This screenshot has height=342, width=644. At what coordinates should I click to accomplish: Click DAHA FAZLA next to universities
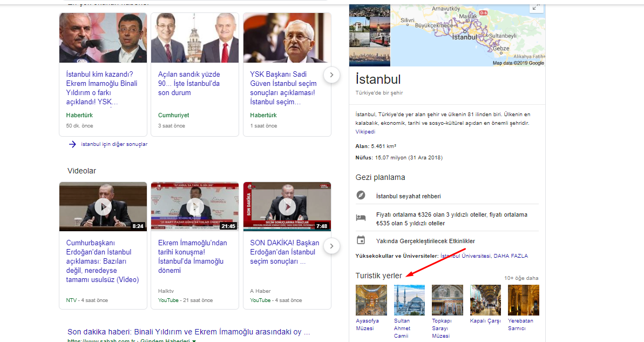click(x=511, y=256)
